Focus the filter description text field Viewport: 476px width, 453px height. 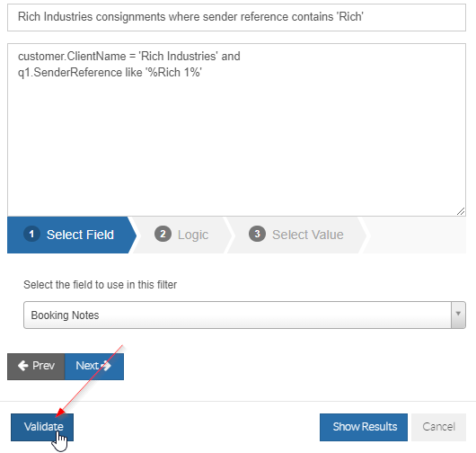pos(236,17)
